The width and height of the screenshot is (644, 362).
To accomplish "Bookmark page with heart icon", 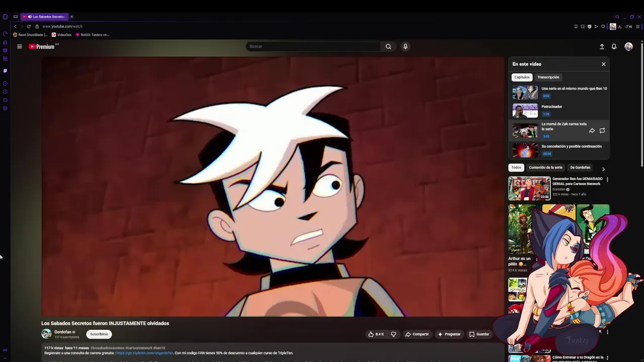I will (x=603, y=27).
